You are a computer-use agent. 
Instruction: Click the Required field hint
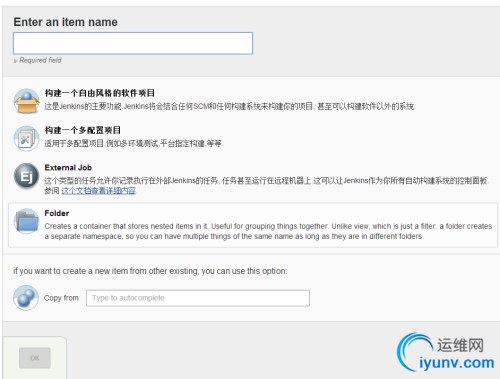[x=37, y=60]
